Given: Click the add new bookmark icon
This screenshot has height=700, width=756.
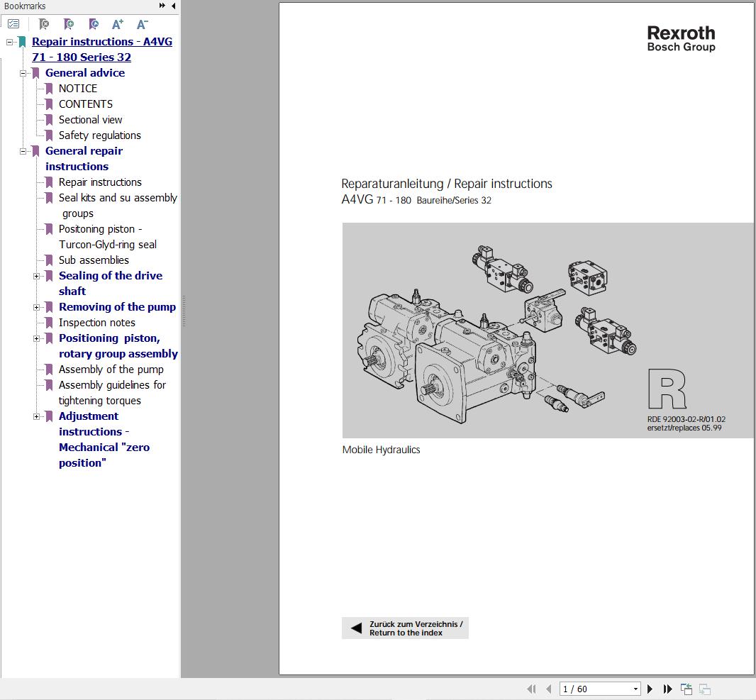Looking at the screenshot, I should [x=69, y=23].
